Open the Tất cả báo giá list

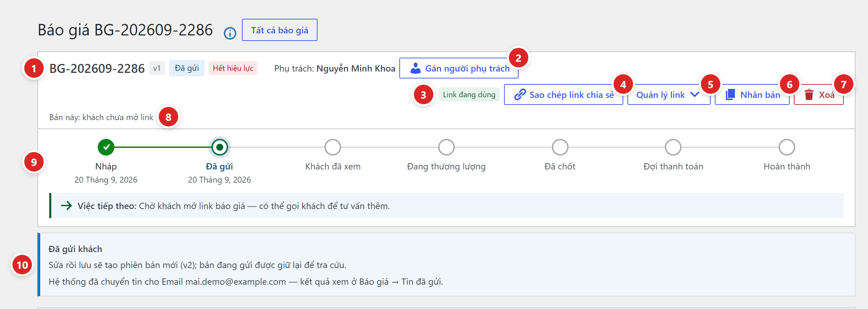(279, 30)
